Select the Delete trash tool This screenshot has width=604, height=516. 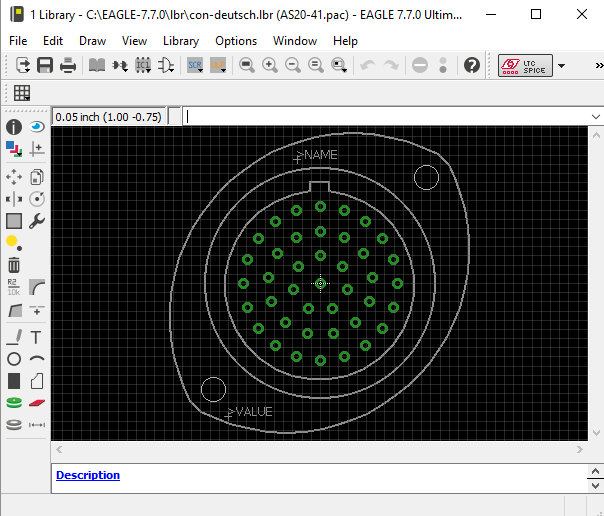click(14, 265)
